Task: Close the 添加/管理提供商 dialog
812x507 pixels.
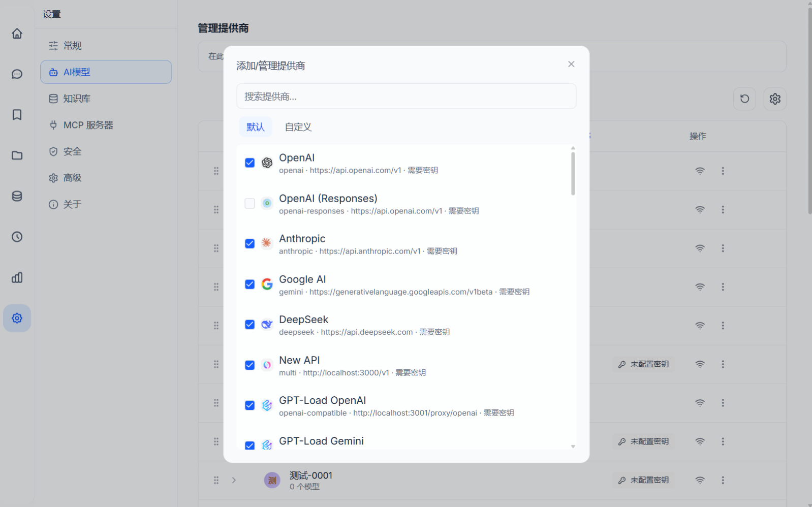Action: [x=571, y=64]
